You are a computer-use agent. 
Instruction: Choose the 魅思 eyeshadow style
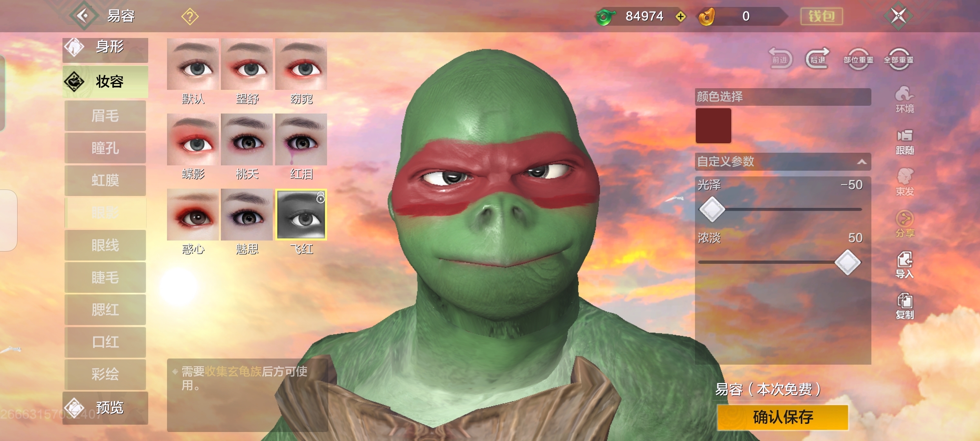point(247,214)
